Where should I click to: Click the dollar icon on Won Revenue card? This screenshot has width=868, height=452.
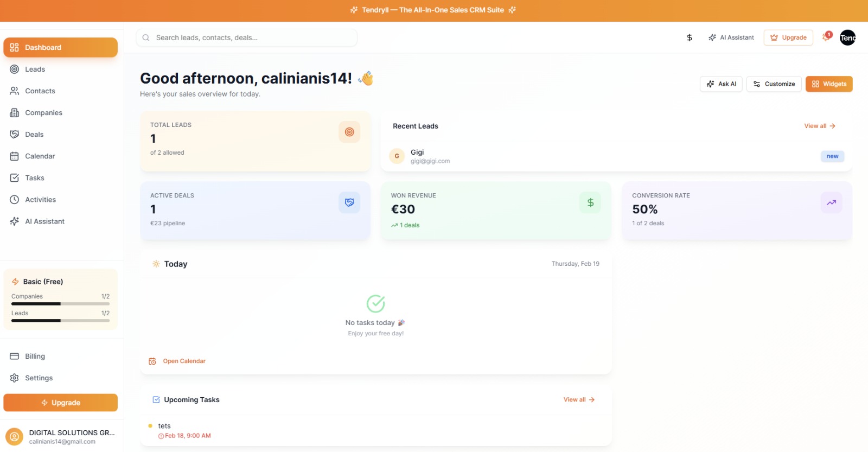point(590,202)
